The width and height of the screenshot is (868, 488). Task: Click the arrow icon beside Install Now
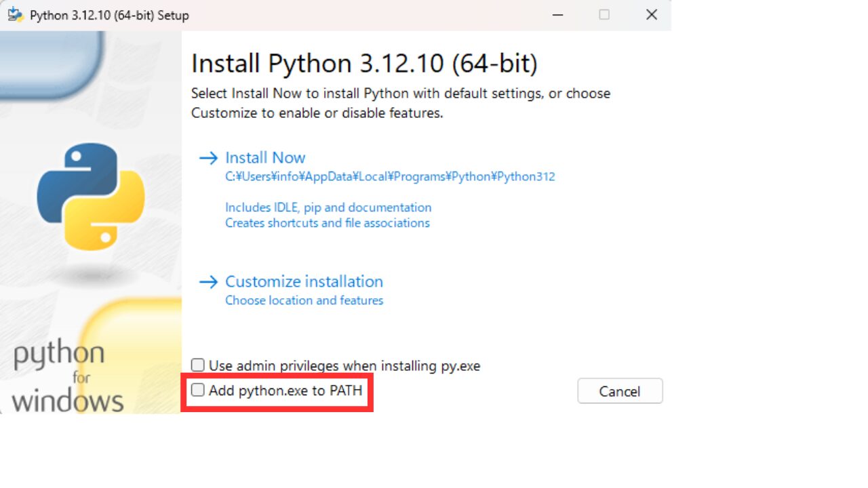(x=208, y=158)
